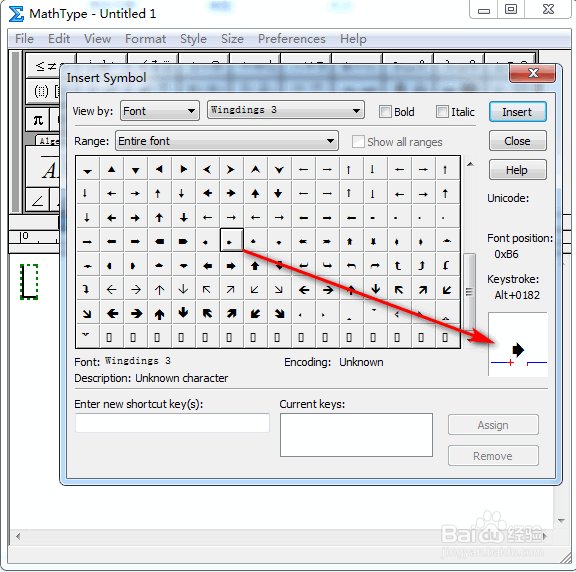Screen dimensions: 576x572
Task: Click the symbol preview box showing bold arrow
Action: (518, 345)
